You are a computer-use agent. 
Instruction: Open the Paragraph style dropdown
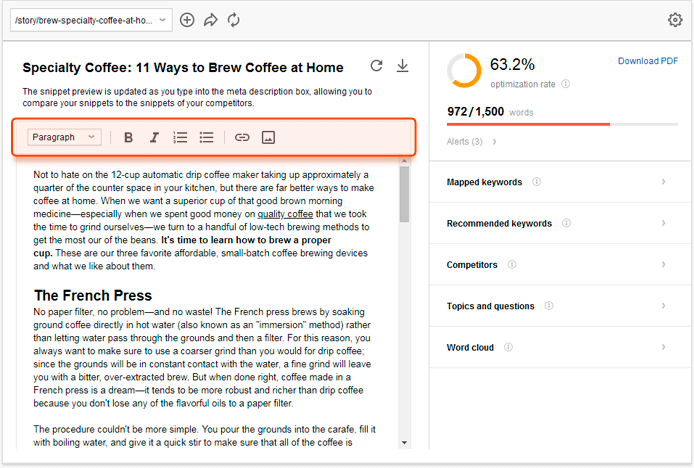pyautogui.click(x=64, y=137)
